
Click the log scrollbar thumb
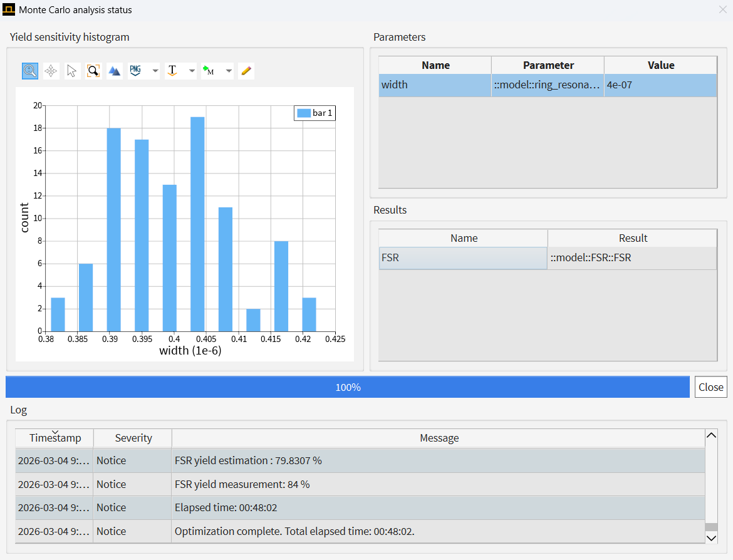[x=712, y=527]
